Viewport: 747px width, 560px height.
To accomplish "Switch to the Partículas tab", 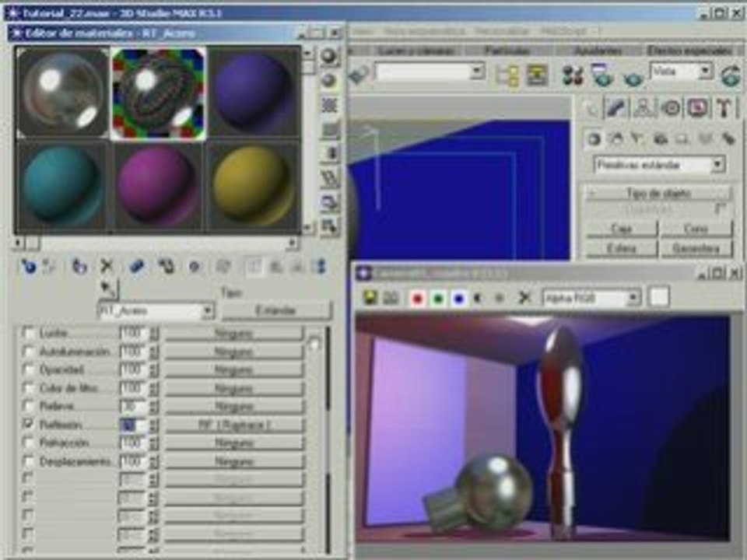I will [508, 51].
